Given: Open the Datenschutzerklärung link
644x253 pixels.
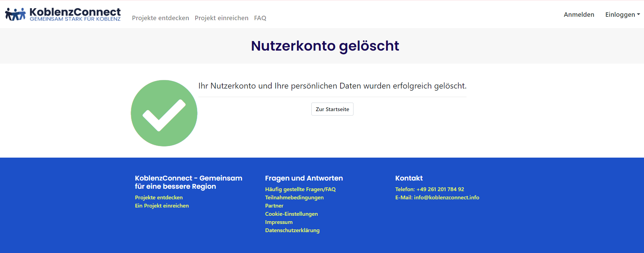Looking at the screenshot, I should pos(292,230).
